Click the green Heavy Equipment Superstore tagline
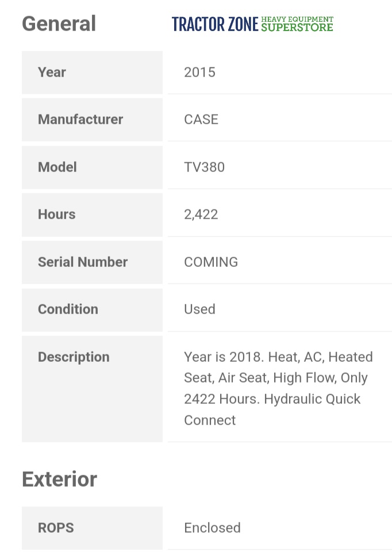392x558 pixels. 297,24
